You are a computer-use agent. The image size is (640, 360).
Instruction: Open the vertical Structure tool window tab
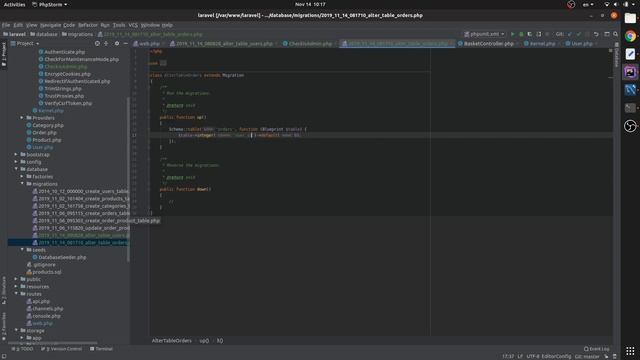pos(4,291)
